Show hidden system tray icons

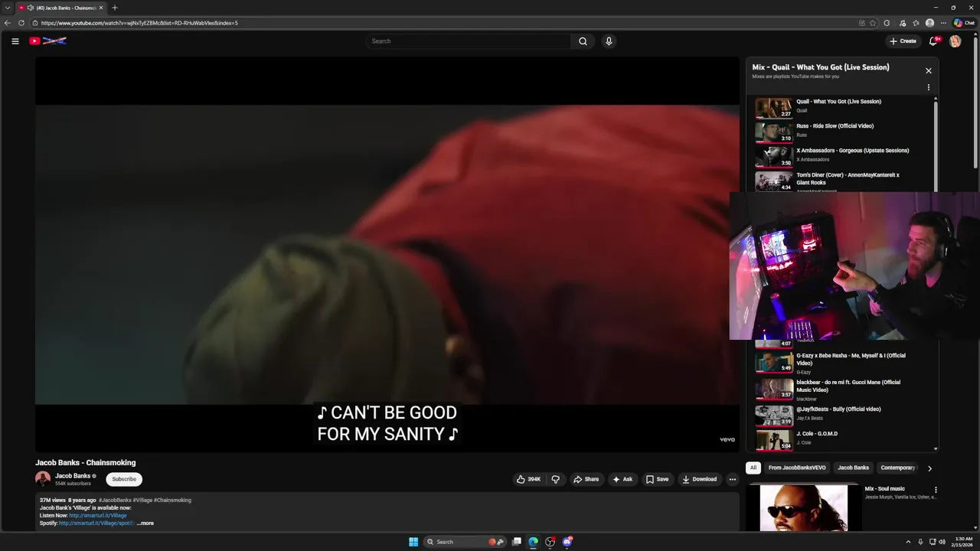click(x=908, y=542)
